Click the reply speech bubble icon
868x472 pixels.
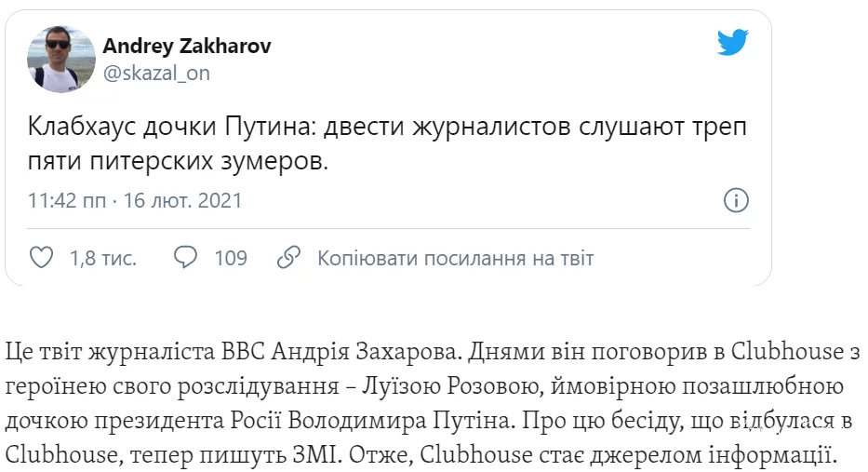point(186,258)
